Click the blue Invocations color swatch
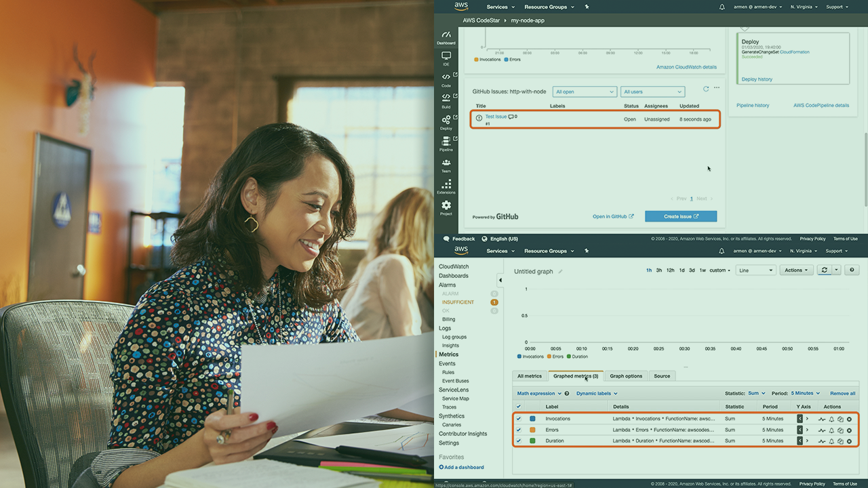The width and height of the screenshot is (868, 488). [x=533, y=419]
